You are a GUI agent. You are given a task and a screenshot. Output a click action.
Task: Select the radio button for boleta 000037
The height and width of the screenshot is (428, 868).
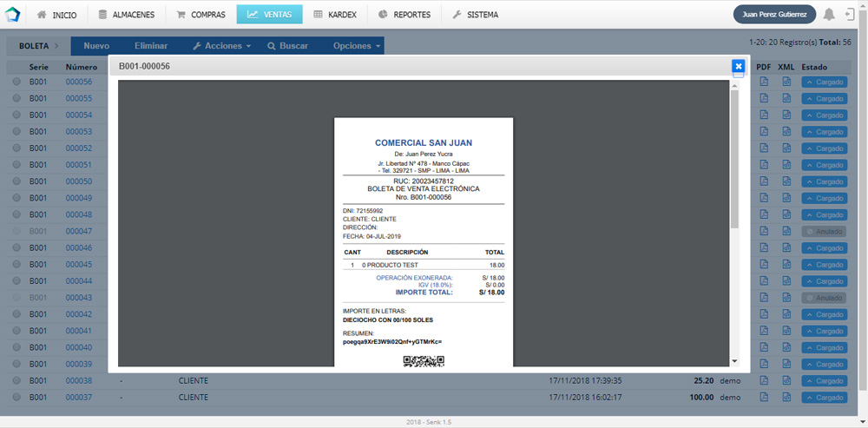tap(16, 398)
